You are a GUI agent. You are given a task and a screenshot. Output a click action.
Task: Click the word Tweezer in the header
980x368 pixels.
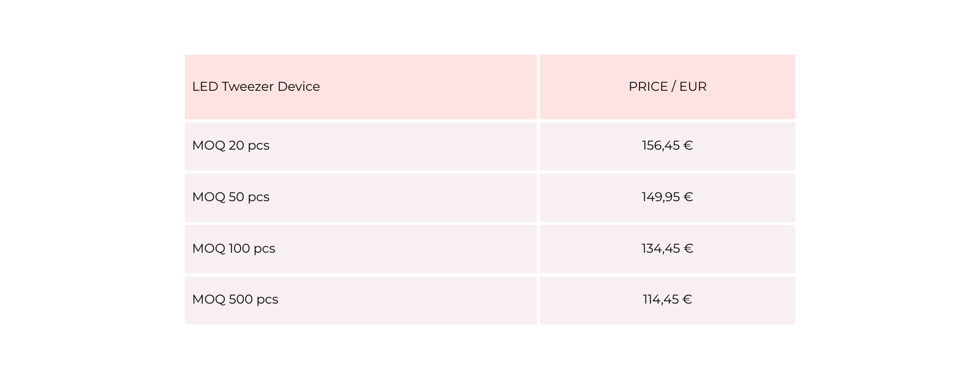click(x=247, y=86)
